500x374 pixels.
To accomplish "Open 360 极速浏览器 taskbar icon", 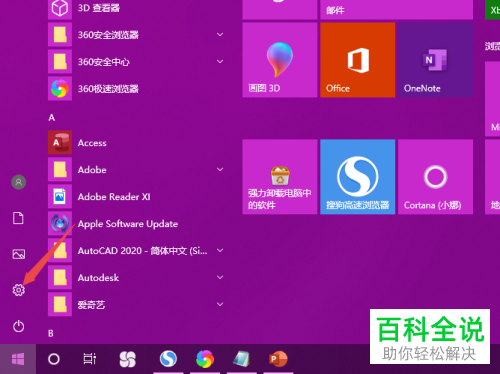I will (x=205, y=359).
